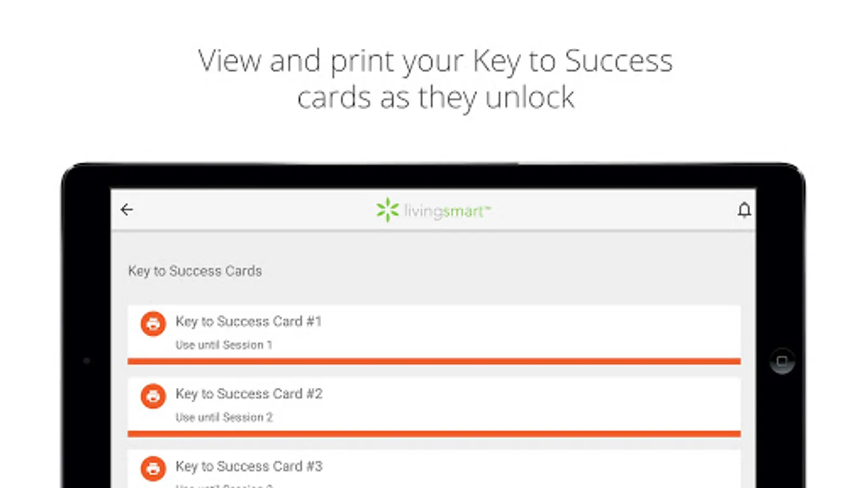The height and width of the screenshot is (488, 868).
Task: Print Key to Success Card #1
Action: tap(153, 324)
